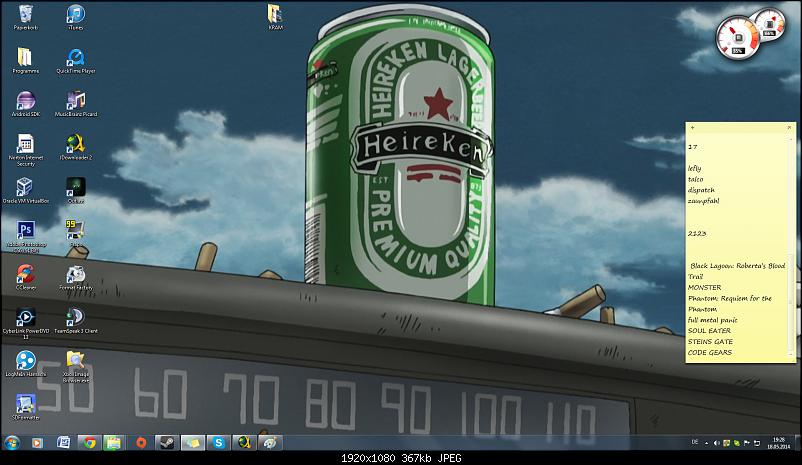Open the TeamSpeak 3 Client shortcut
Image resolution: width=802 pixels, height=465 pixels.
click(76, 321)
